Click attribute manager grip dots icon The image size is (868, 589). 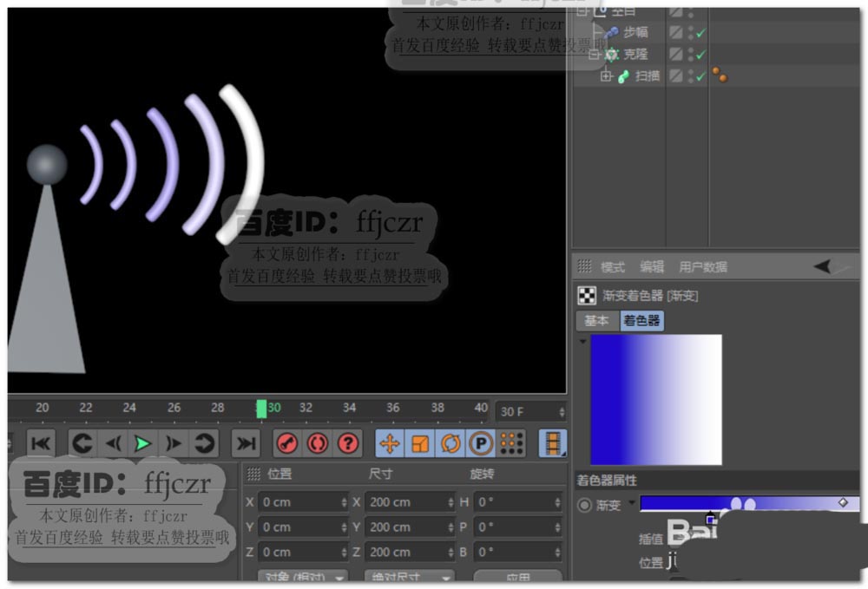click(x=584, y=266)
